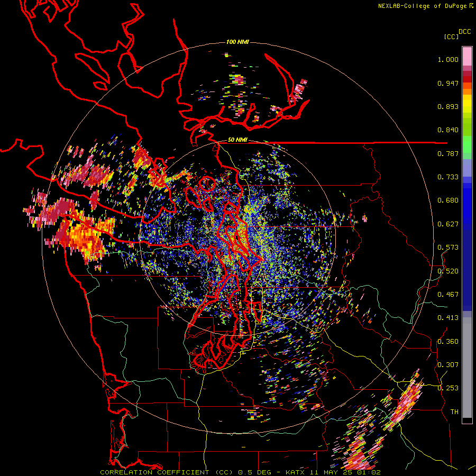
Task: Click the CORRELATION COEFFICIENT caption text
Action: click(154, 472)
